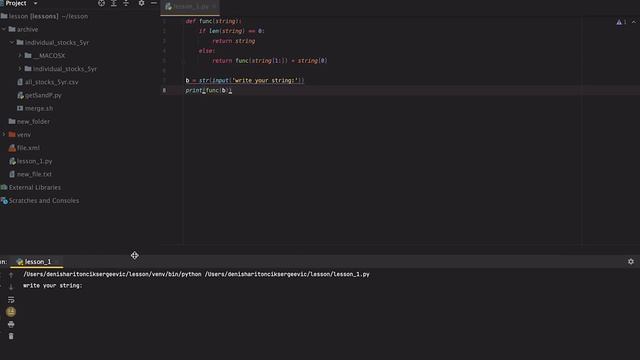
Task: Expand all nodes in the Project panel
Action: coord(114,3)
